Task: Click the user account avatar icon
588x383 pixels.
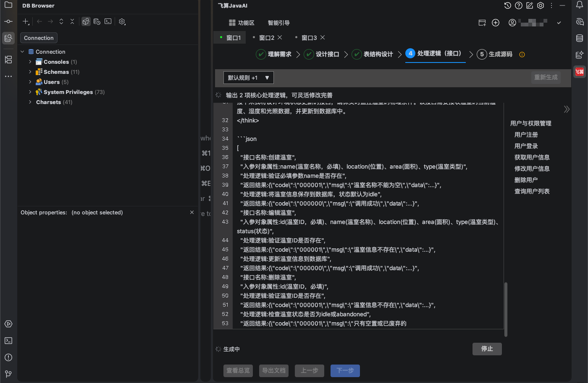Action: click(513, 23)
